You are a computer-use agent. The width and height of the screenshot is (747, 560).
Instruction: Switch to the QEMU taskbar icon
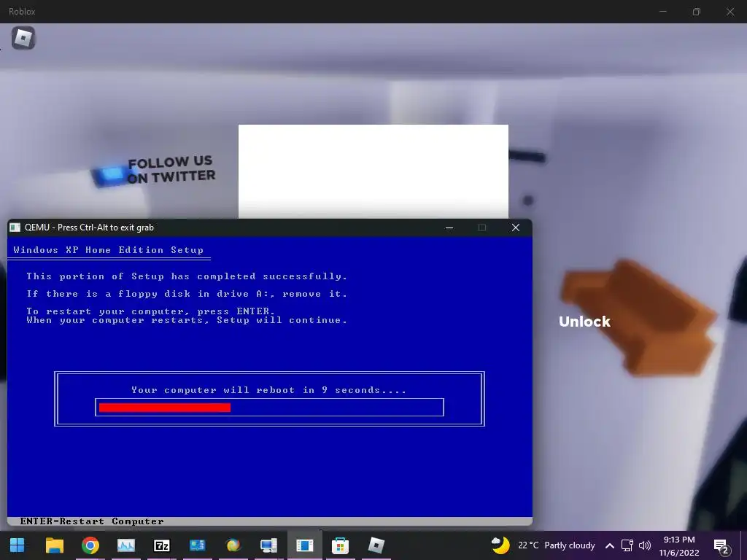[x=304, y=545]
